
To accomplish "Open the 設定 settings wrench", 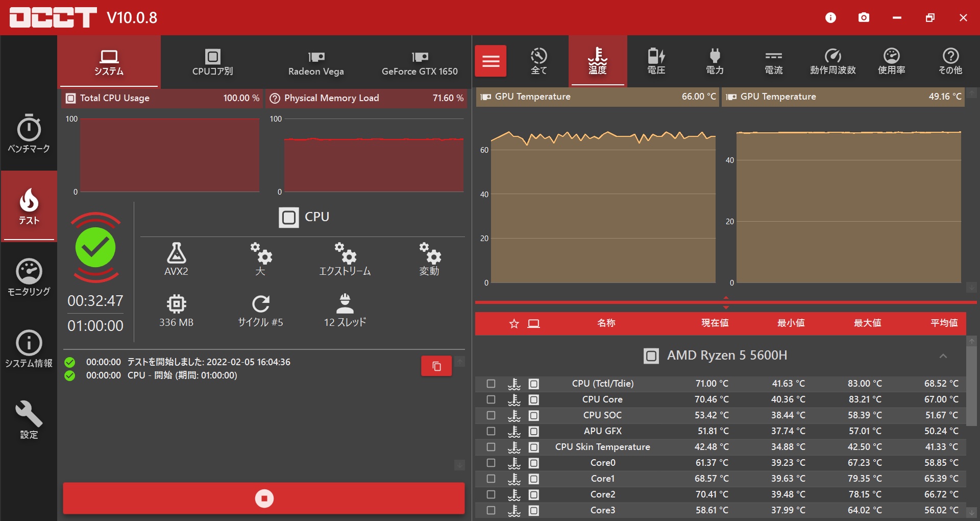I will pos(29,420).
